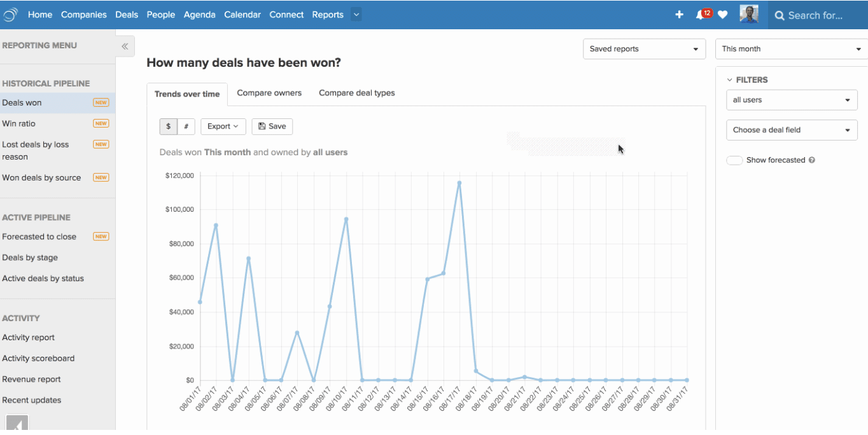868x435 pixels.
Task: Open notifications via the bell icon
Action: (700, 15)
